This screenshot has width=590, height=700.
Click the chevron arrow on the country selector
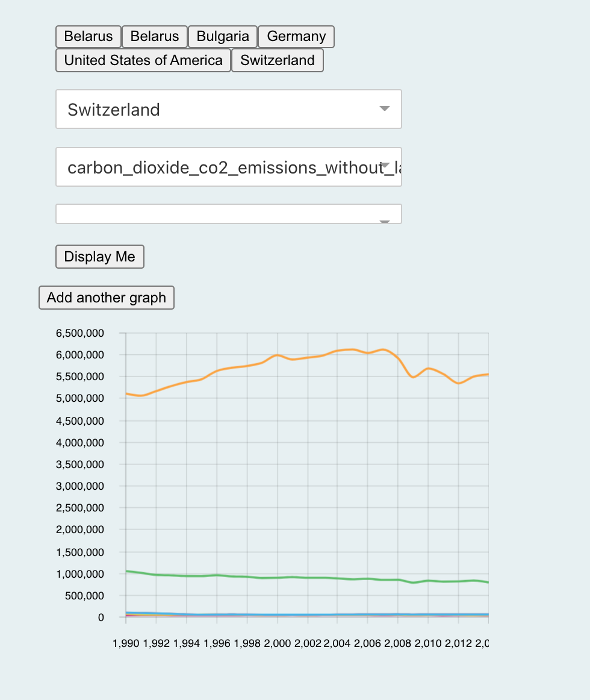click(x=384, y=109)
